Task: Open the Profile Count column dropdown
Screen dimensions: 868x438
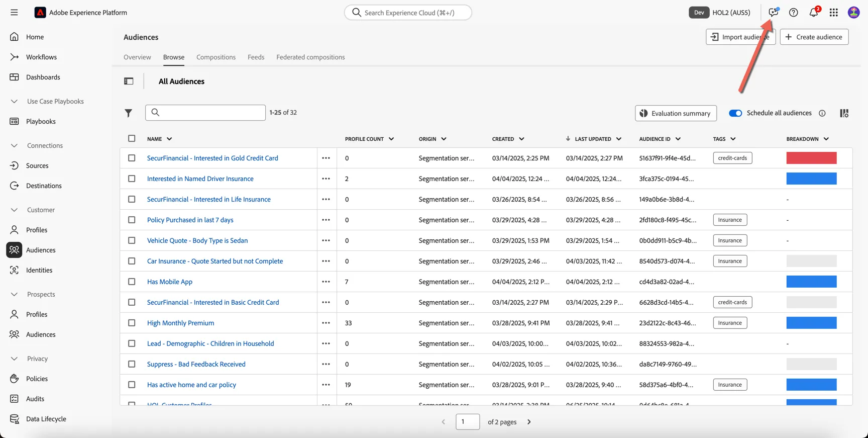Action: (391, 139)
